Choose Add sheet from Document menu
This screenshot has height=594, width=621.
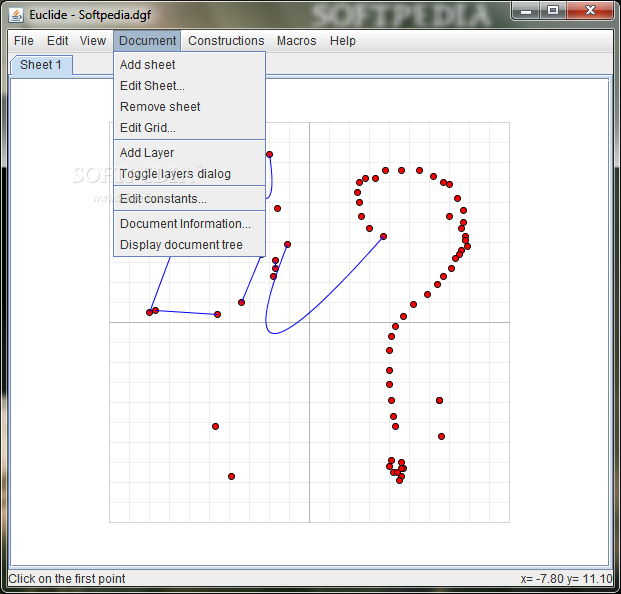point(189,65)
